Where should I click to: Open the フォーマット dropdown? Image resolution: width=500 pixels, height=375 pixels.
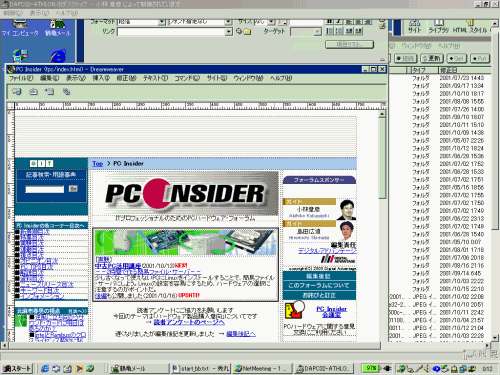point(162,22)
